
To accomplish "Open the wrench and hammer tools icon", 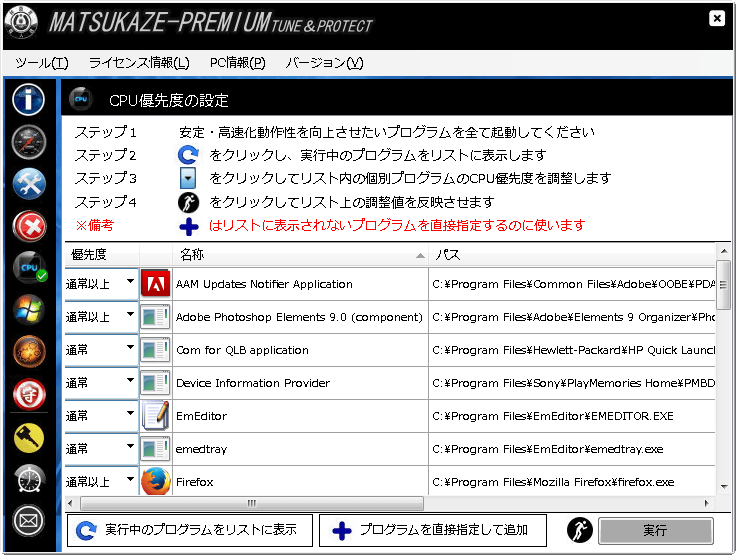I will 29,183.
